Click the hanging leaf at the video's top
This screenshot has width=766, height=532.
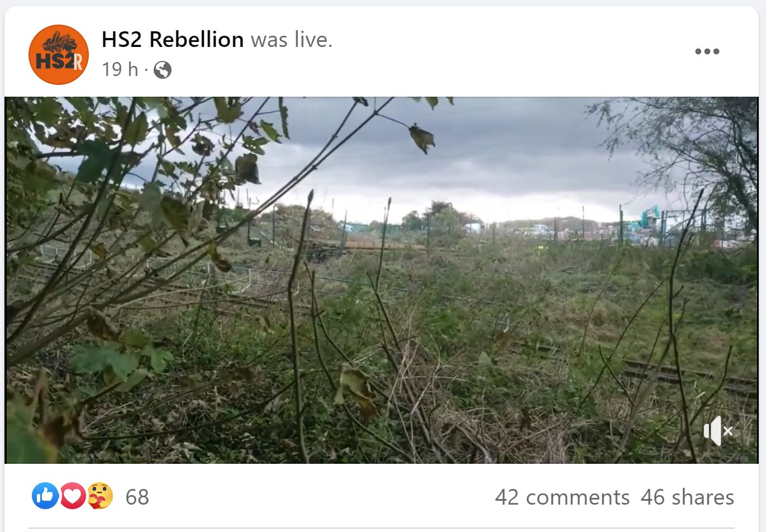point(422,138)
